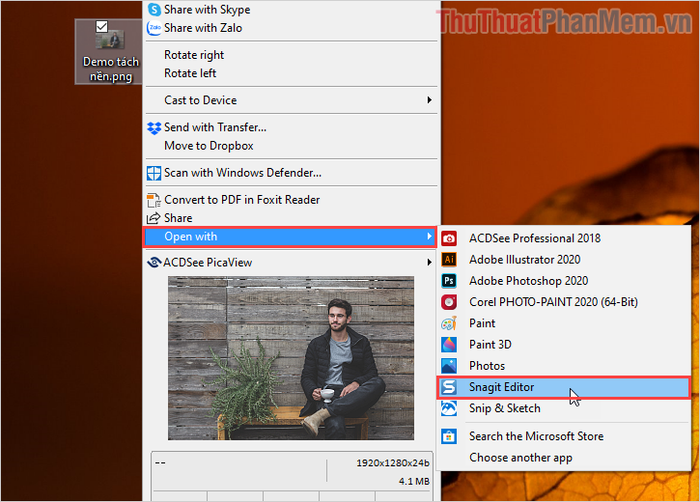This screenshot has width=700, height=502.
Task: Click the Adobe Photoshop Ps icon
Action: 449,280
